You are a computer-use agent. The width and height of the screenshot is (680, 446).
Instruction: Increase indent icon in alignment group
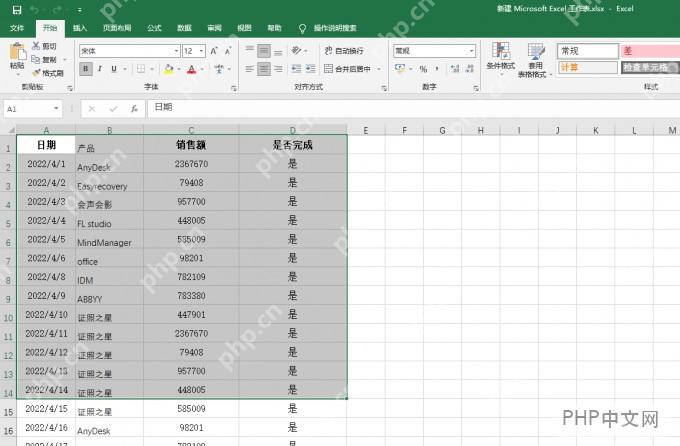pos(311,69)
